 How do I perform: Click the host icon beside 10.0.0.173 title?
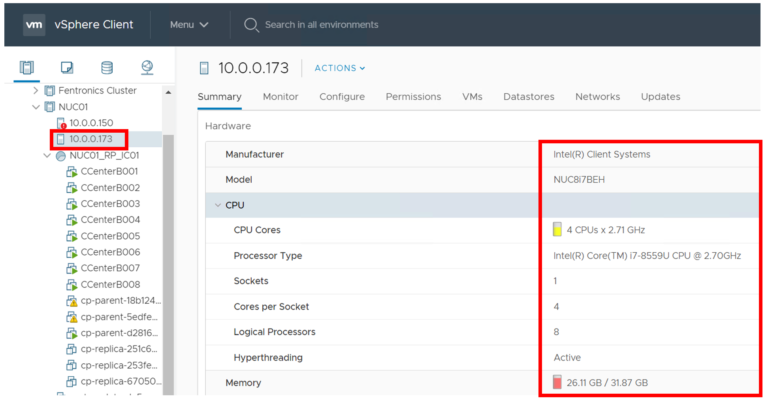[x=204, y=68]
